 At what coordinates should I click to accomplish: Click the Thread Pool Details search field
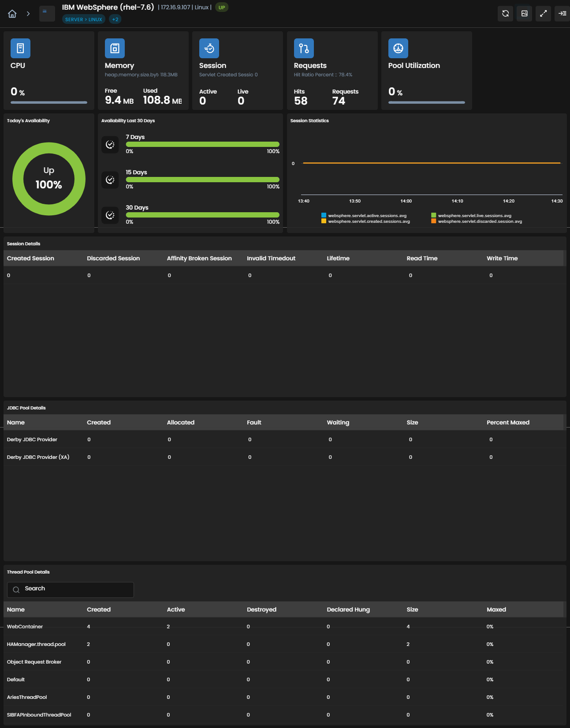click(71, 589)
